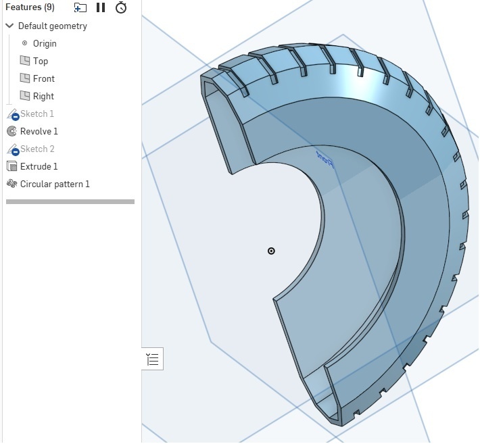Viewport: 480px width, 448px height.
Task: Select Sketch 1 feature
Action: 37,114
